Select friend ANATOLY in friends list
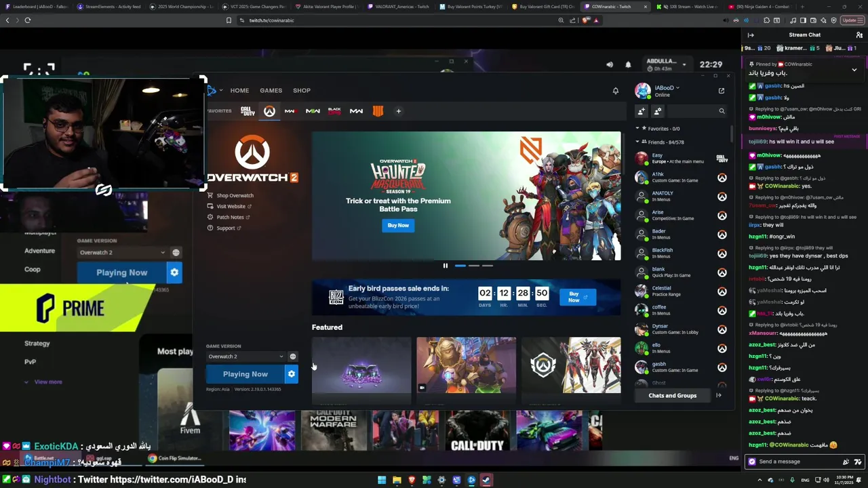 click(682, 197)
